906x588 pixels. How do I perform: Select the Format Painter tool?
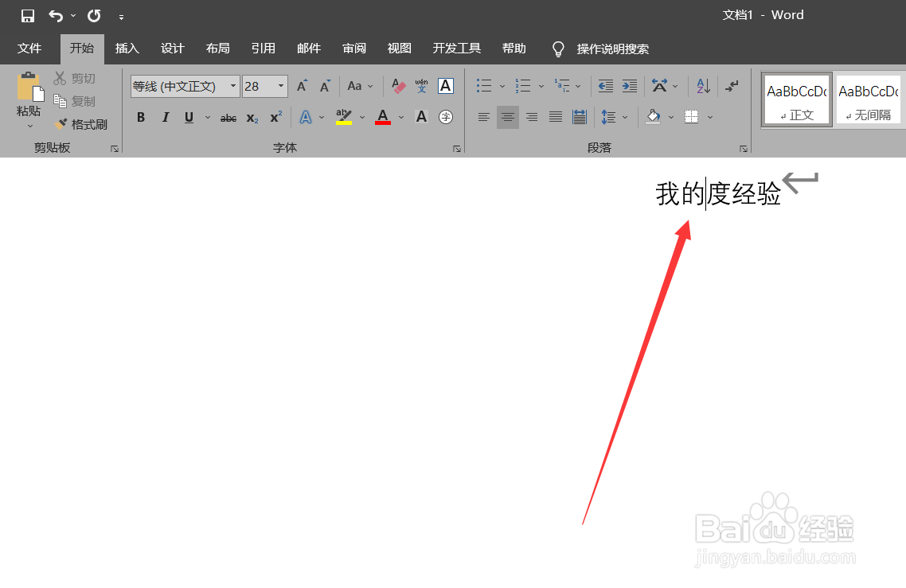(x=82, y=123)
